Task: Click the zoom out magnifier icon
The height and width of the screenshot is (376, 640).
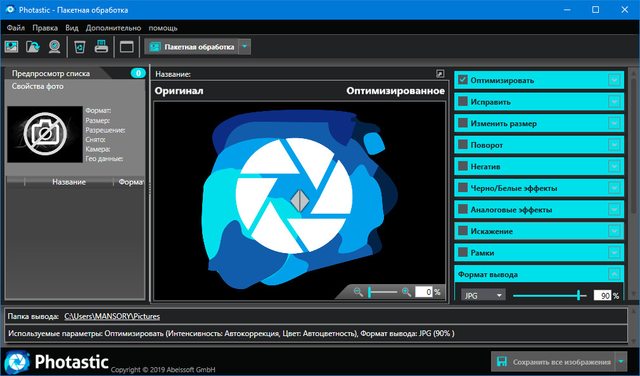Action: tap(358, 292)
